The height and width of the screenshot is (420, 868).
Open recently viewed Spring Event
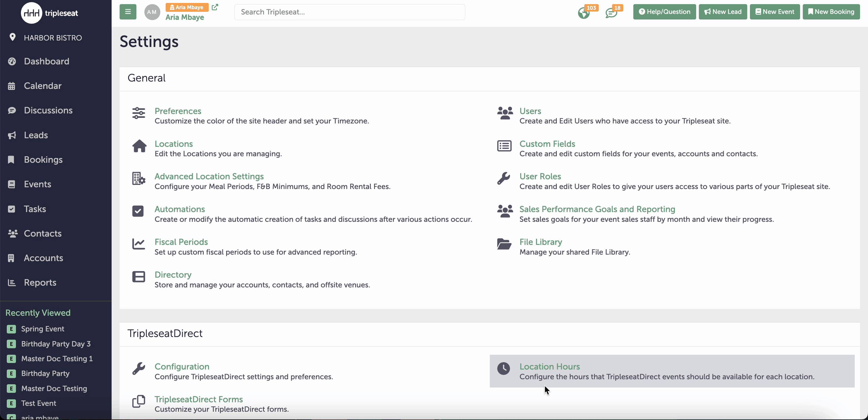tap(43, 329)
